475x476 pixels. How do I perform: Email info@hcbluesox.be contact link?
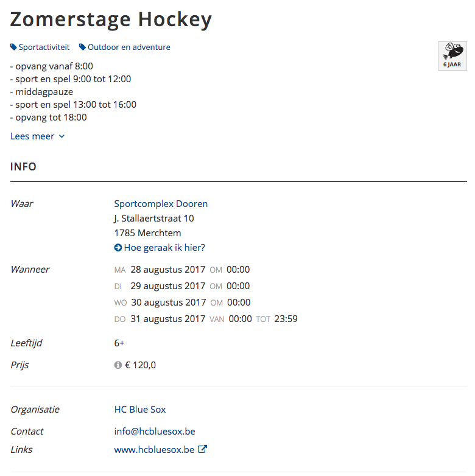tap(155, 432)
